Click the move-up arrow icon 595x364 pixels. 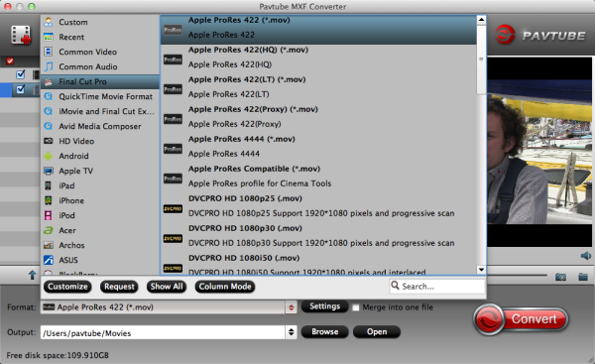[33, 275]
